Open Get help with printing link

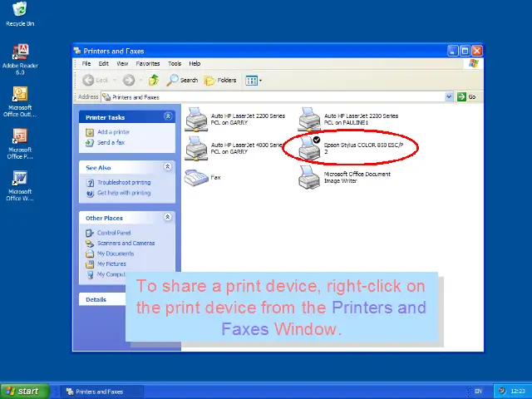[x=124, y=193]
